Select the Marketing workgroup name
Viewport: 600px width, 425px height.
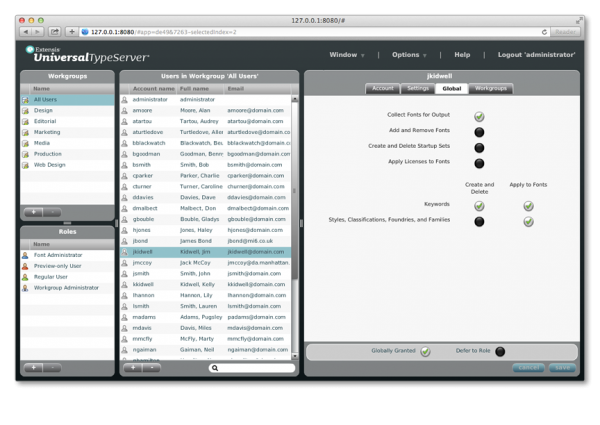pos(47,132)
